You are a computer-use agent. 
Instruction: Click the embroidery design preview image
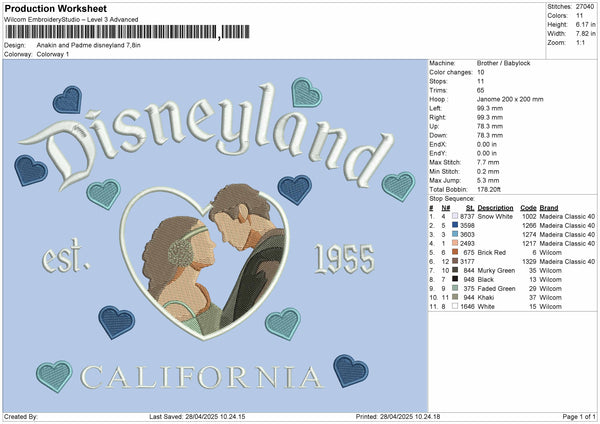(x=215, y=236)
